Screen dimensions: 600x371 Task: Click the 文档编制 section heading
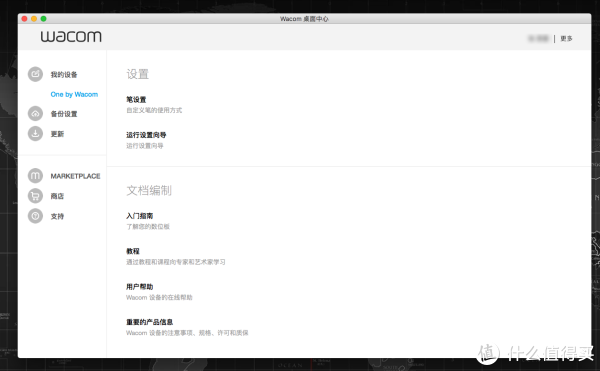[x=149, y=190]
